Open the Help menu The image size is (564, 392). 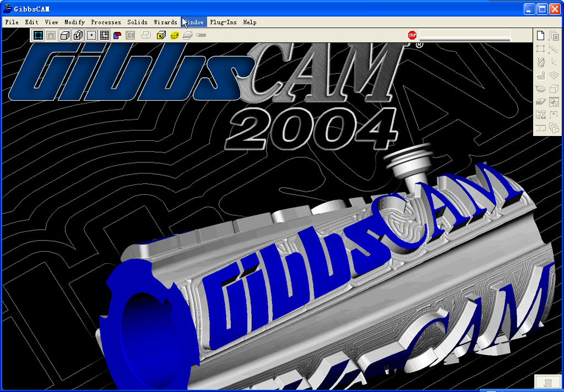click(250, 22)
